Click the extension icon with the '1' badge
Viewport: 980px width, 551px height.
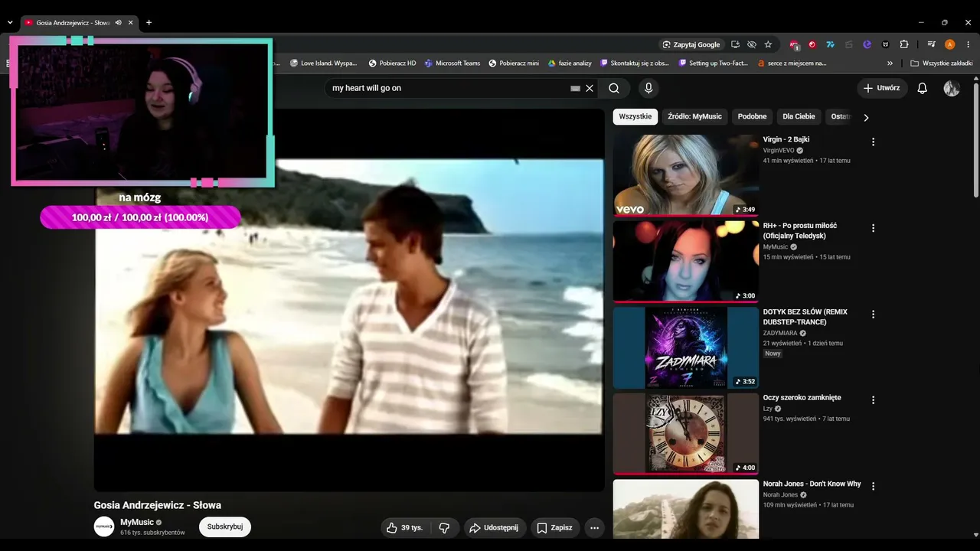point(794,44)
